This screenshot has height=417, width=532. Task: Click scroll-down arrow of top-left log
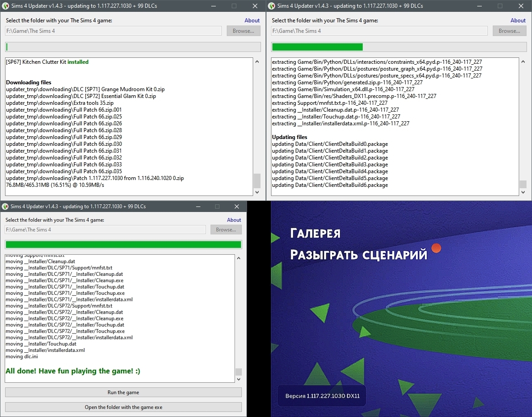click(x=257, y=192)
